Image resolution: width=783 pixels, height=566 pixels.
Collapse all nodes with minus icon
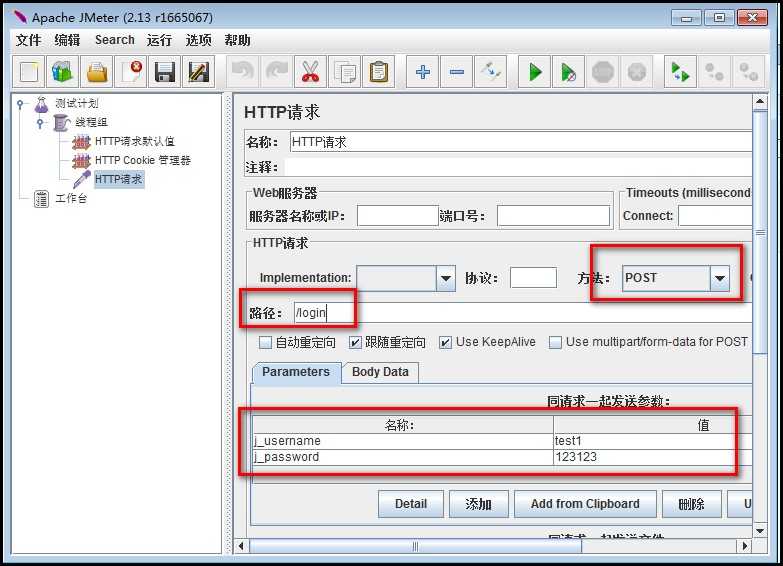(456, 72)
